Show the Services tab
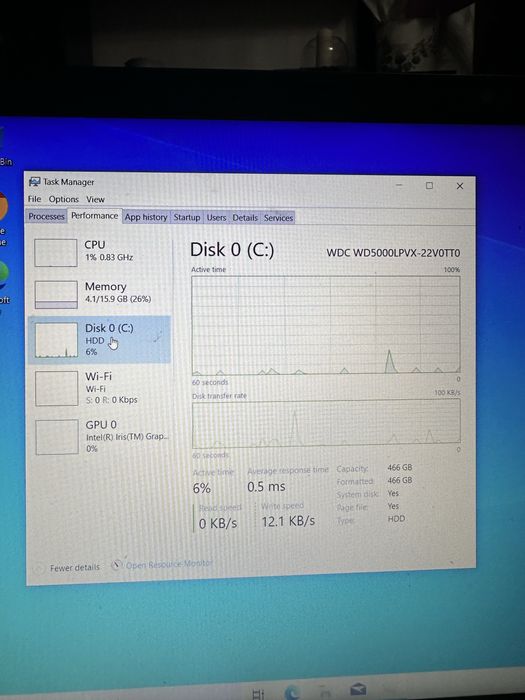 click(x=278, y=218)
